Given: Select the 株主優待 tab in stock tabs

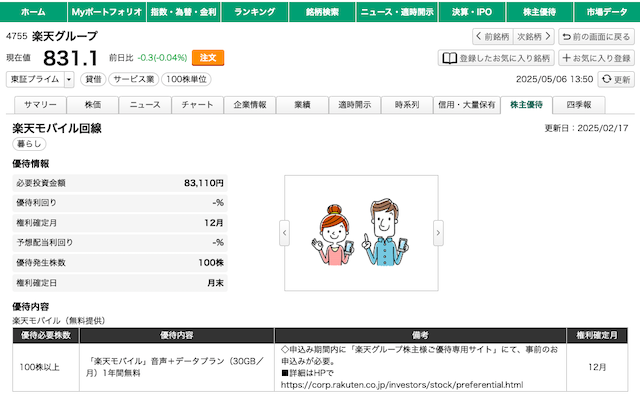Looking at the screenshot, I should tap(527, 105).
